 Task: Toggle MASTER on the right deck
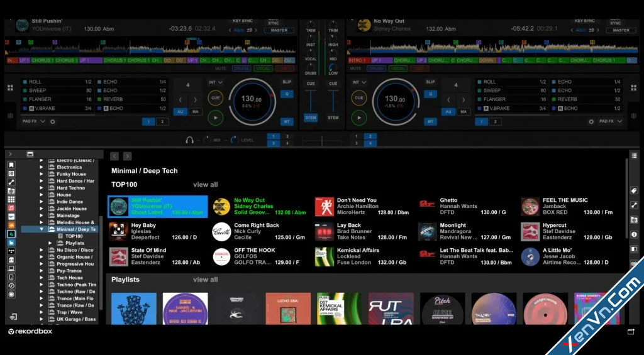[x=621, y=30]
